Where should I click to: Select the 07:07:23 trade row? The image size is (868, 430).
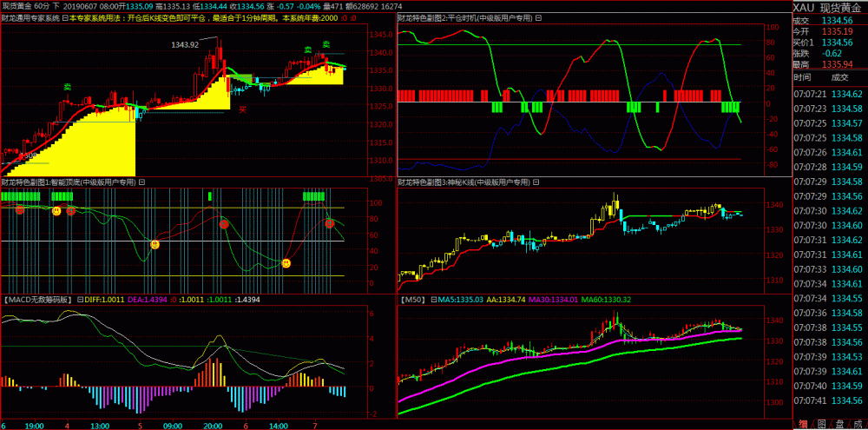(831, 109)
